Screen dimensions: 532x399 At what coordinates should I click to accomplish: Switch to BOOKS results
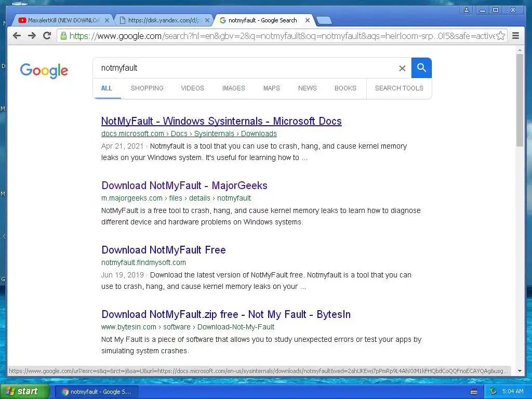click(345, 88)
